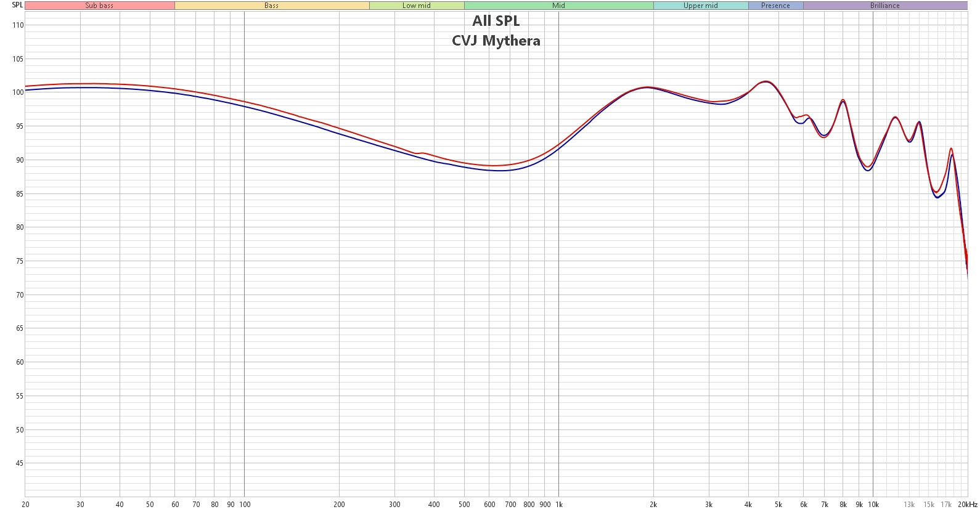The height and width of the screenshot is (512, 980).
Task: Select the Bass band header
Action: coord(272,6)
